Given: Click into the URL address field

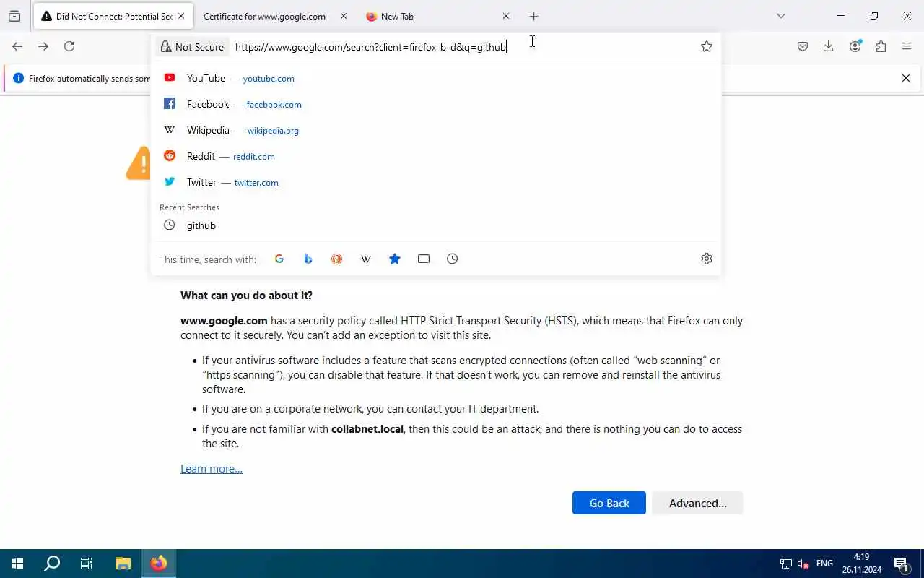Looking at the screenshot, I should (x=462, y=47).
